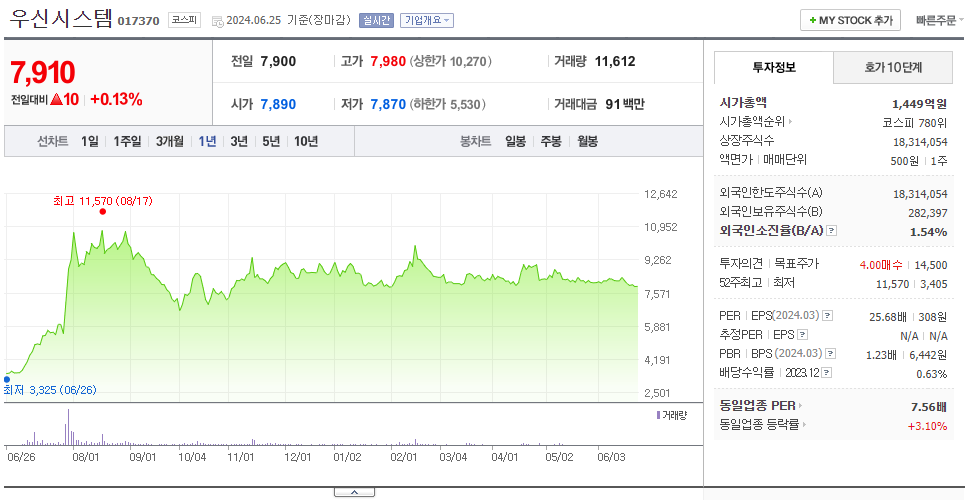Collapse chart with bottom up-arrow handle

[x=354, y=493]
